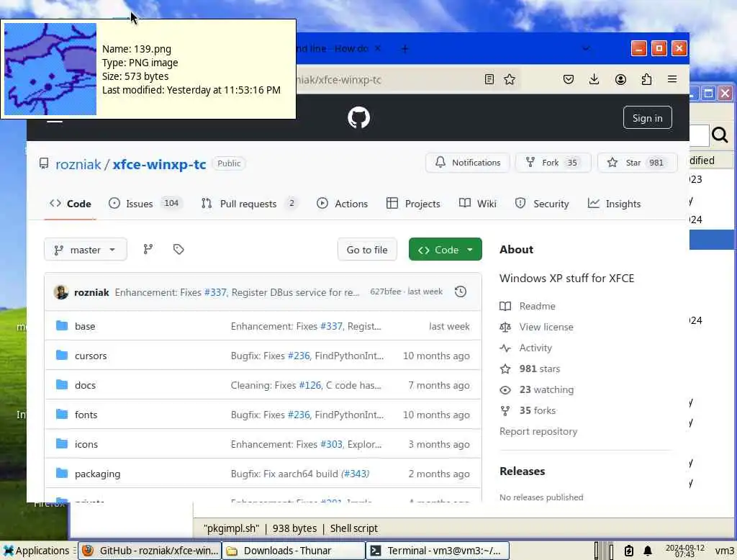Close the 'How do' browser tab
The image size is (737, 560).
(x=377, y=48)
